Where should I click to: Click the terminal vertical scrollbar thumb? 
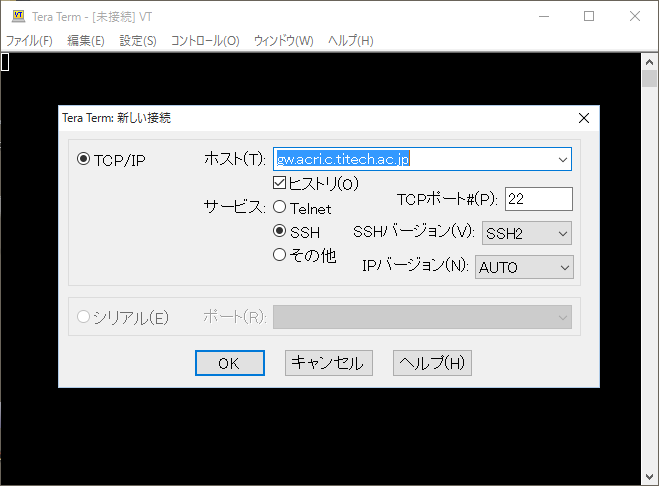click(x=649, y=79)
